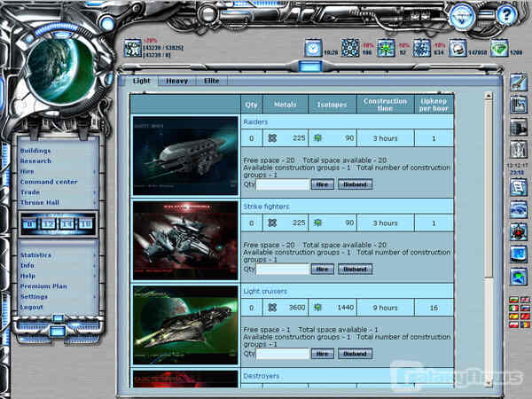The width and height of the screenshot is (532, 399).
Task: Click the top icon in right sidebar
Action: pos(519,82)
